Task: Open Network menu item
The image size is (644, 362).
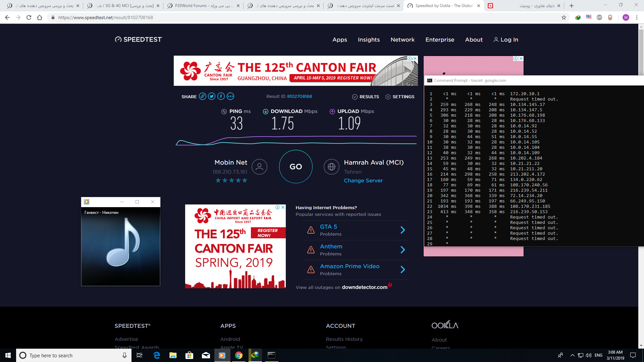Action: point(402,40)
